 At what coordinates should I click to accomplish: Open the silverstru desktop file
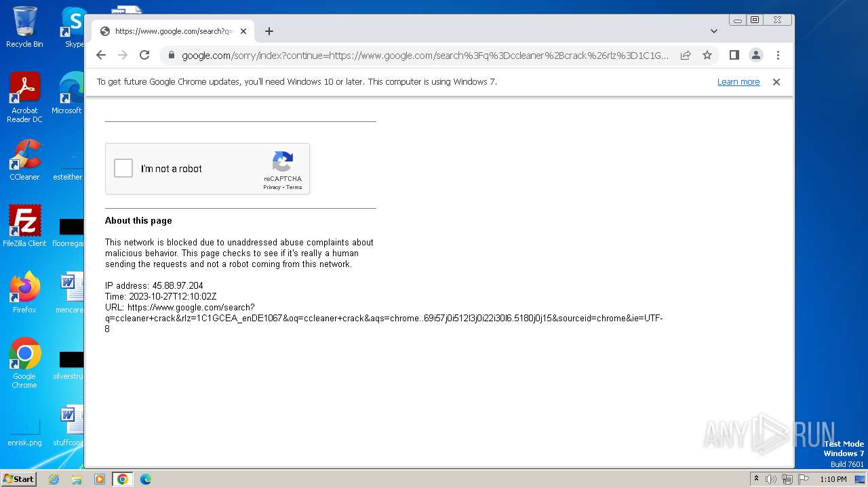tap(68, 365)
